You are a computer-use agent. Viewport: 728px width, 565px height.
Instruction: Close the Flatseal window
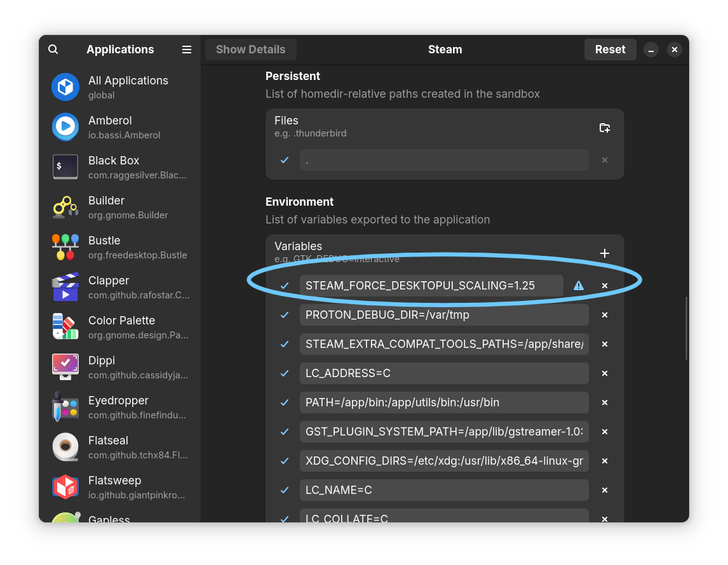674,50
